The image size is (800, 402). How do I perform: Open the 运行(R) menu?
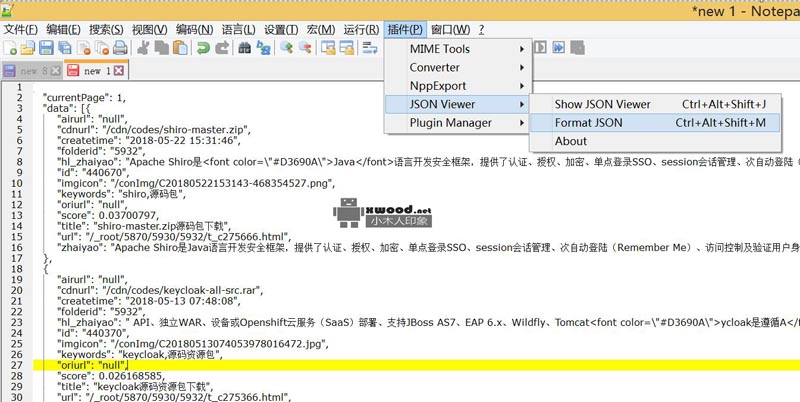tap(361, 30)
